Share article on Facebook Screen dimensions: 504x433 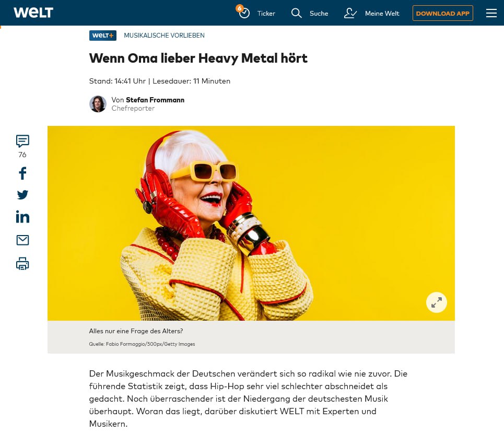pyautogui.click(x=22, y=173)
